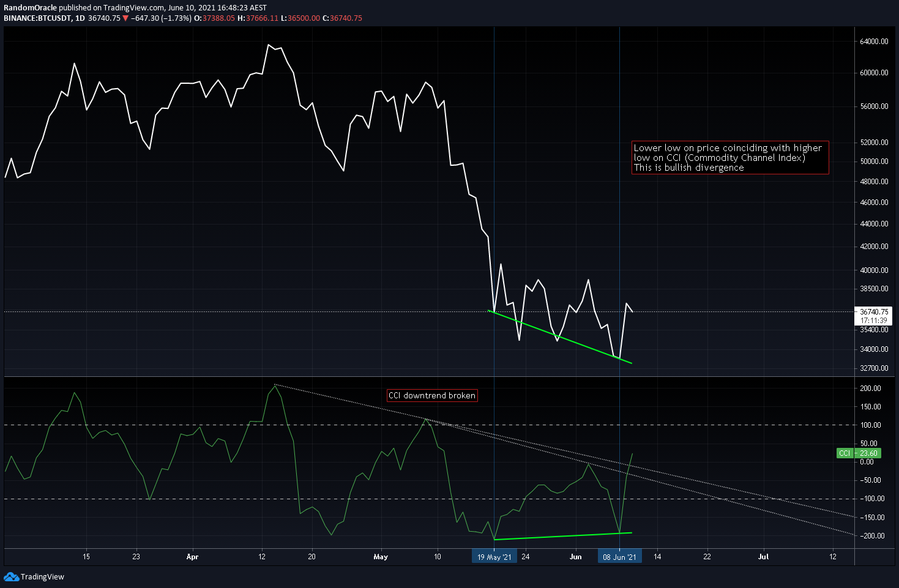Click the CCI 23.60 value label
The image size is (899, 588).
tap(859, 453)
